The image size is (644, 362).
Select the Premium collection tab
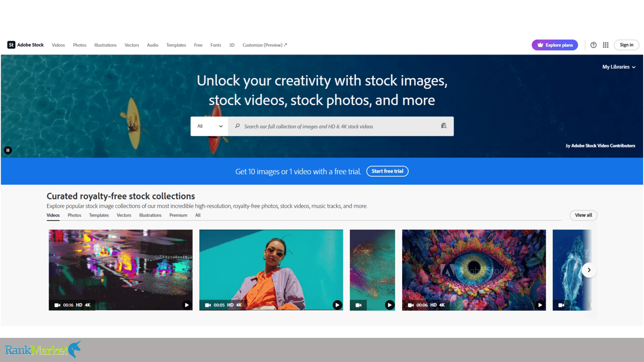pyautogui.click(x=179, y=215)
